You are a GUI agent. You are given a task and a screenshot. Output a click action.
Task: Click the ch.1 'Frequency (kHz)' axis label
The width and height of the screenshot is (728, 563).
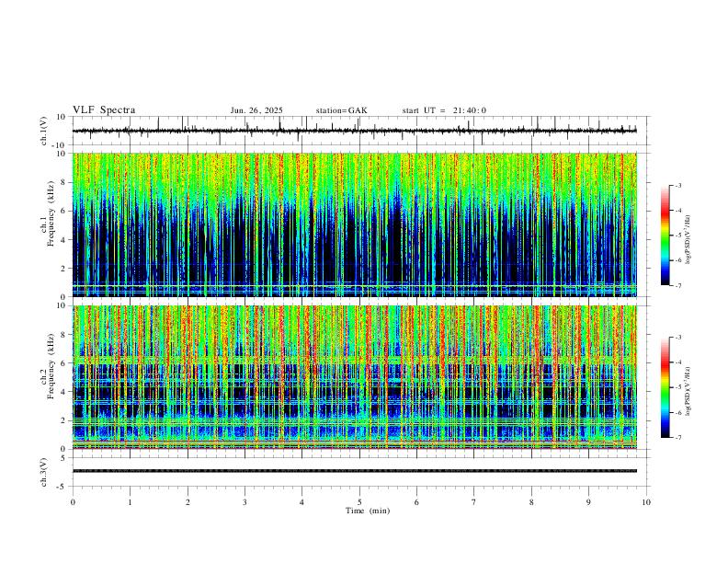click(x=51, y=214)
